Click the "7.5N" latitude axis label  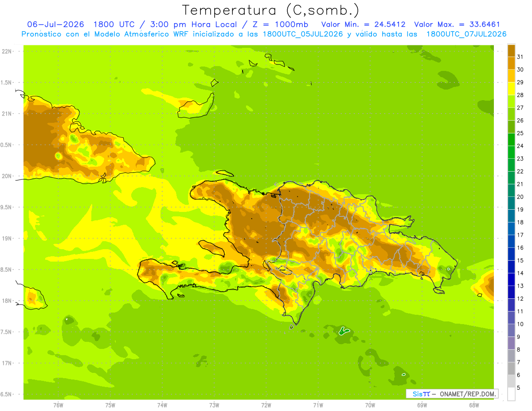[x=6, y=332]
